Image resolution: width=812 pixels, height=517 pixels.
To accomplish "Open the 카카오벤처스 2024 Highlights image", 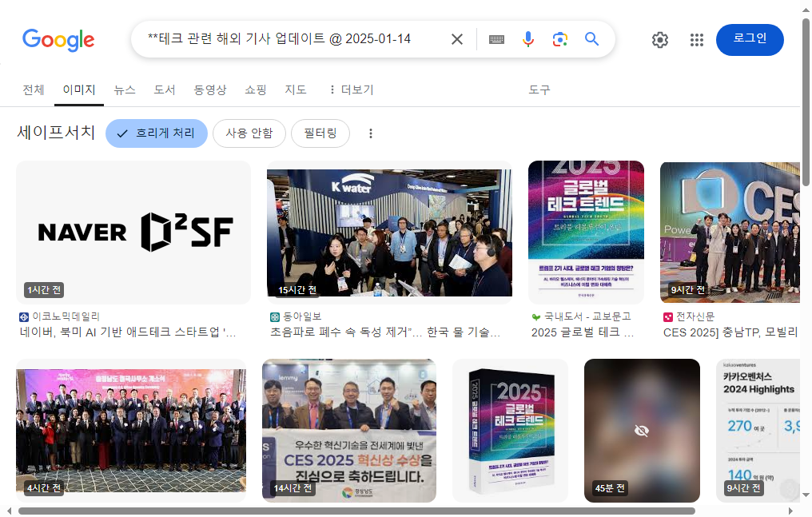I will click(x=758, y=431).
